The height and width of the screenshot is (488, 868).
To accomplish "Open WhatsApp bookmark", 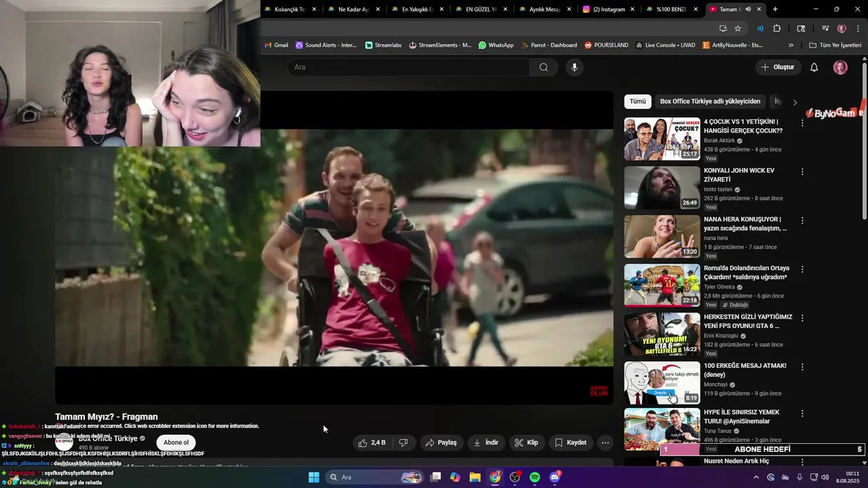I will coord(496,45).
